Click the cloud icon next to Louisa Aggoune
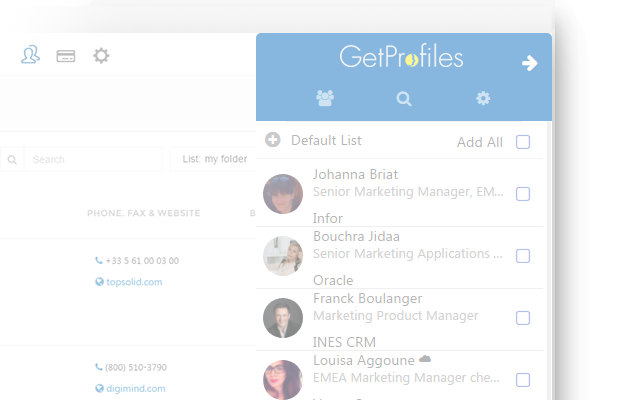 (425, 358)
